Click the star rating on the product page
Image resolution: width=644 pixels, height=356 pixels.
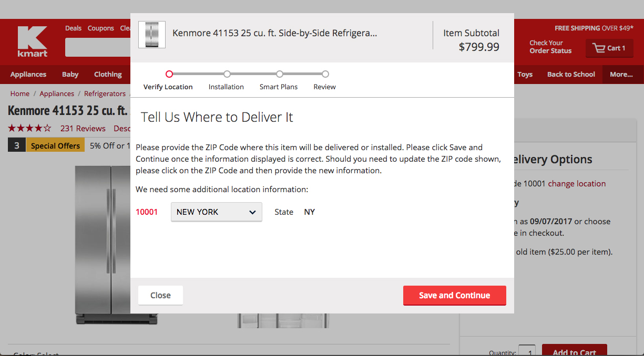click(x=29, y=128)
